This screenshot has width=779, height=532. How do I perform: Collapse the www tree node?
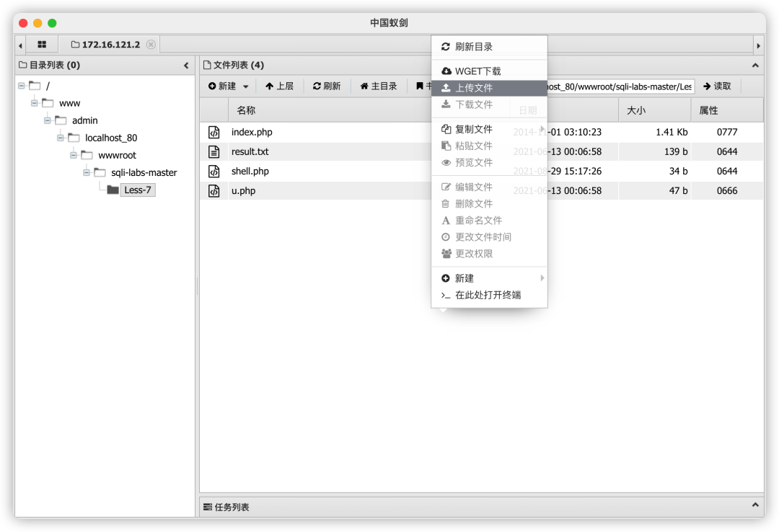click(35, 103)
